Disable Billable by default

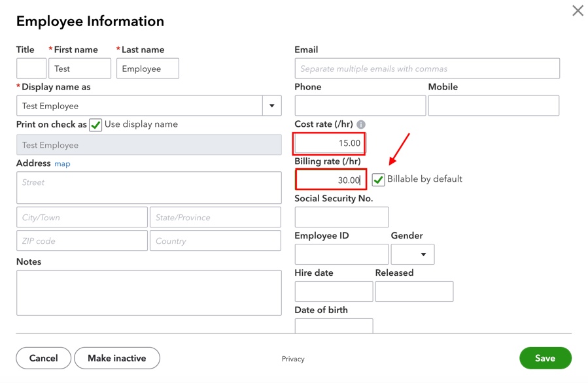[x=378, y=179]
